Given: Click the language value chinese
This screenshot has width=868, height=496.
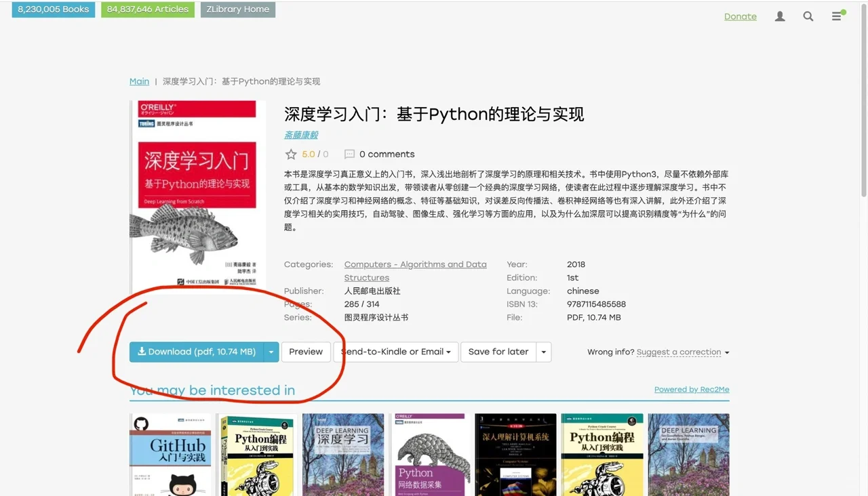Looking at the screenshot, I should click(583, 291).
